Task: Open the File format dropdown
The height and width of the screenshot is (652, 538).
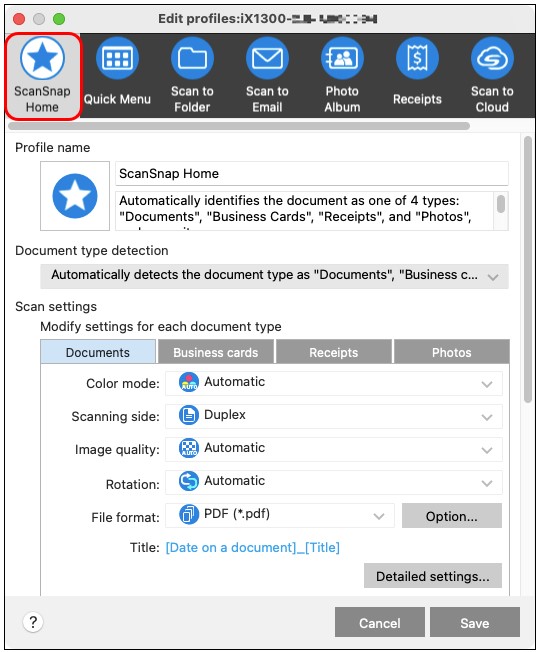Action: coord(279,516)
